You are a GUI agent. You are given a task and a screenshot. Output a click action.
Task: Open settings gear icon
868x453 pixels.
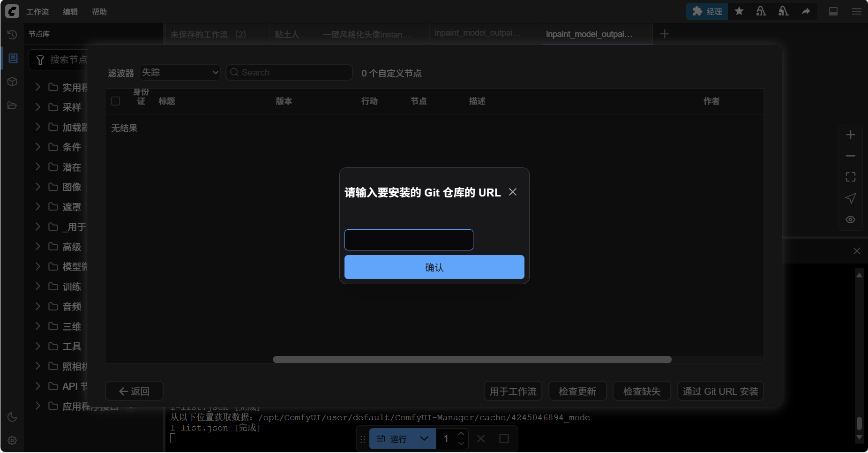coord(12,440)
